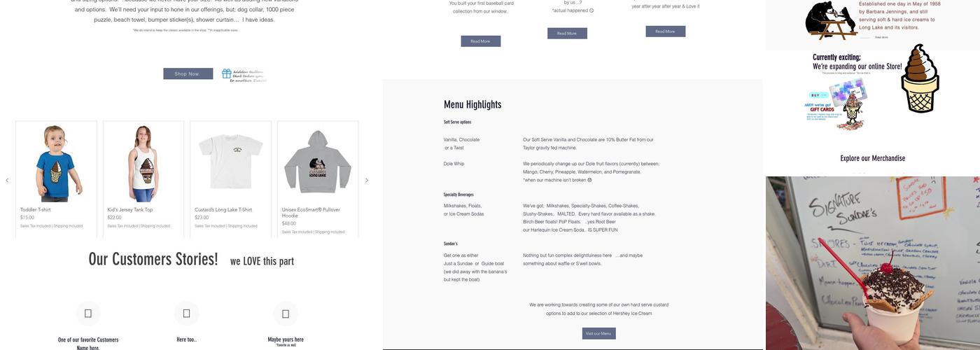Viewport: 980px width, 350px height.
Task: Open Read More under 'Love it' story
Action: point(665,31)
